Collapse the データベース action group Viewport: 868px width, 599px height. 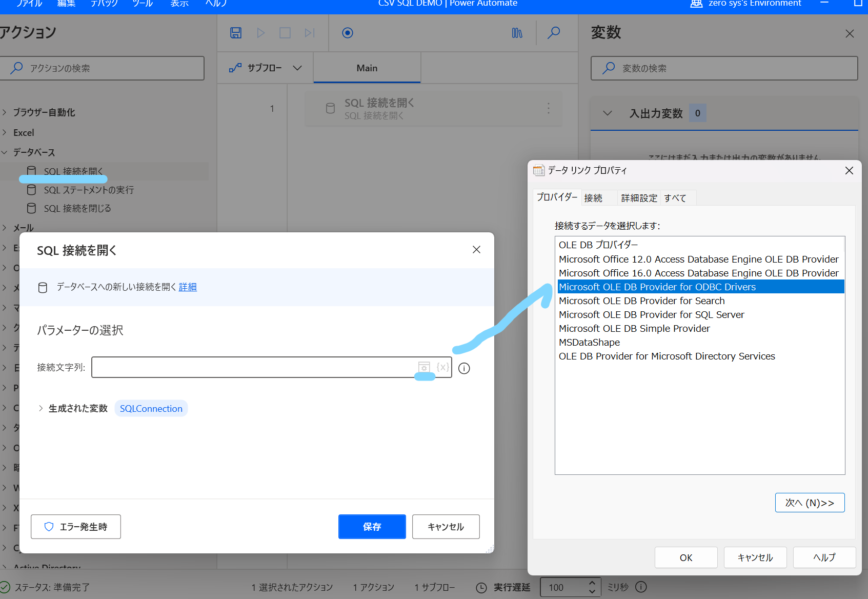point(5,152)
